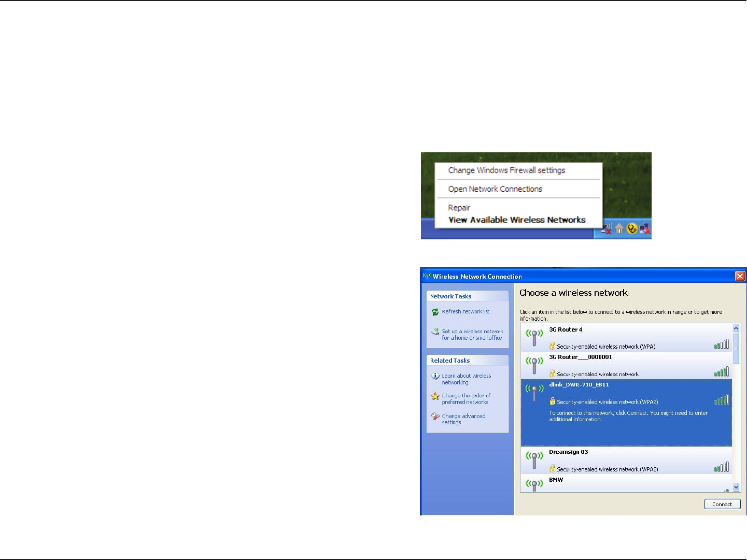Click the Refresh network list icon
The width and height of the screenshot is (747, 560).
(435, 312)
